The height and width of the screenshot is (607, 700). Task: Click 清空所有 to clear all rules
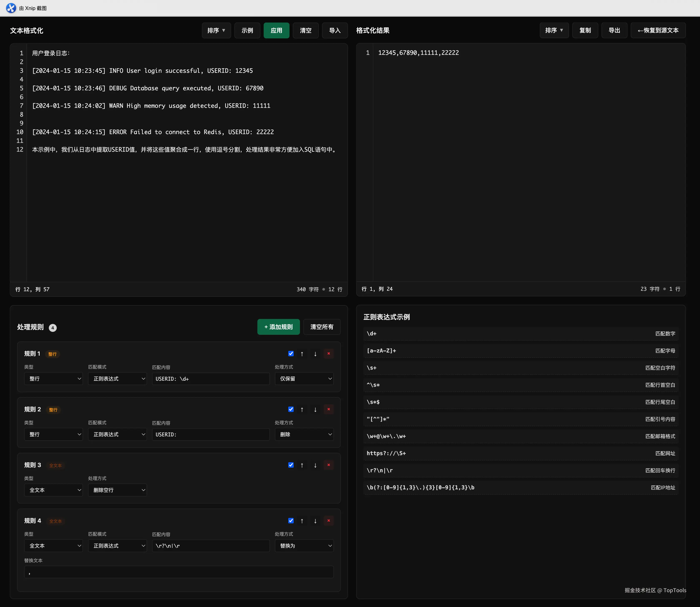[x=321, y=327]
